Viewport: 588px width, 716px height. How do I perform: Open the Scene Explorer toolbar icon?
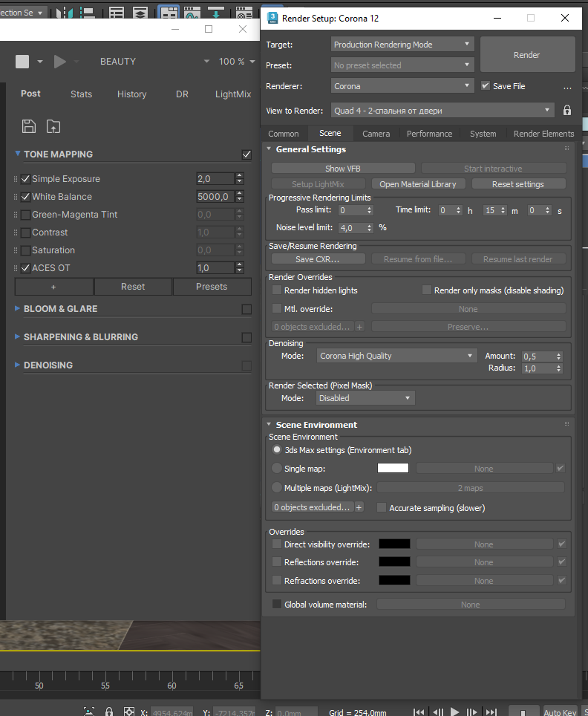point(117,13)
